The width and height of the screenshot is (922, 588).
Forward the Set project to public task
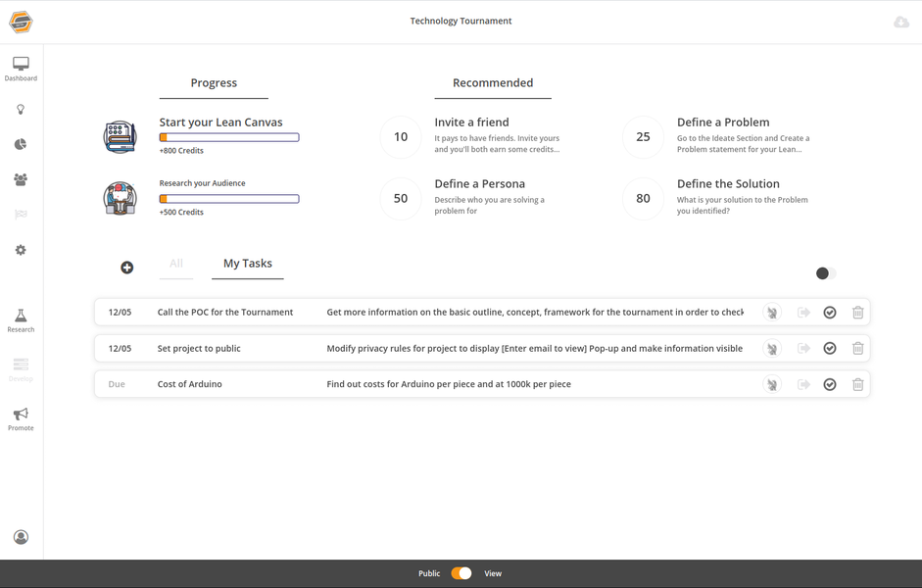[x=801, y=348]
